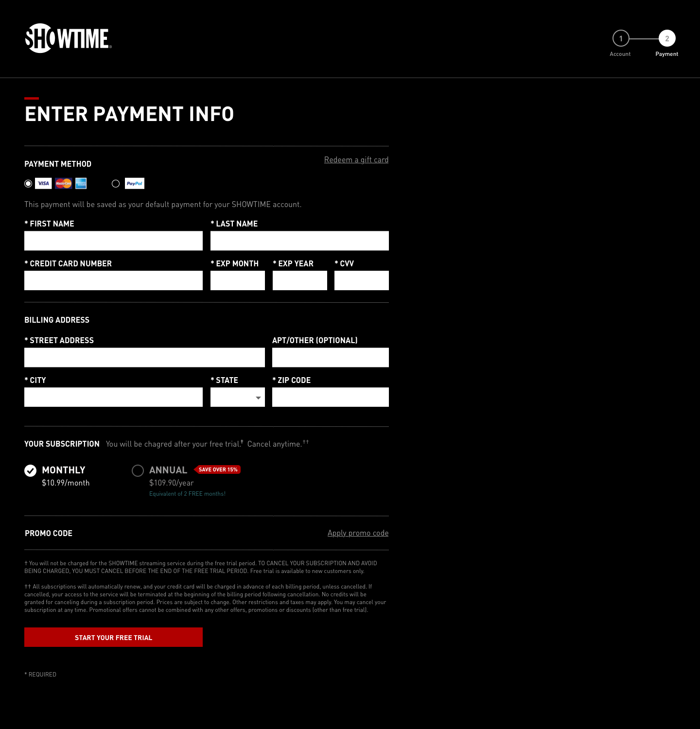Image resolution: width=700 pixels, height=729 pixels.
Task: Click the Visa card icon
Action: (x=43, y=183)
